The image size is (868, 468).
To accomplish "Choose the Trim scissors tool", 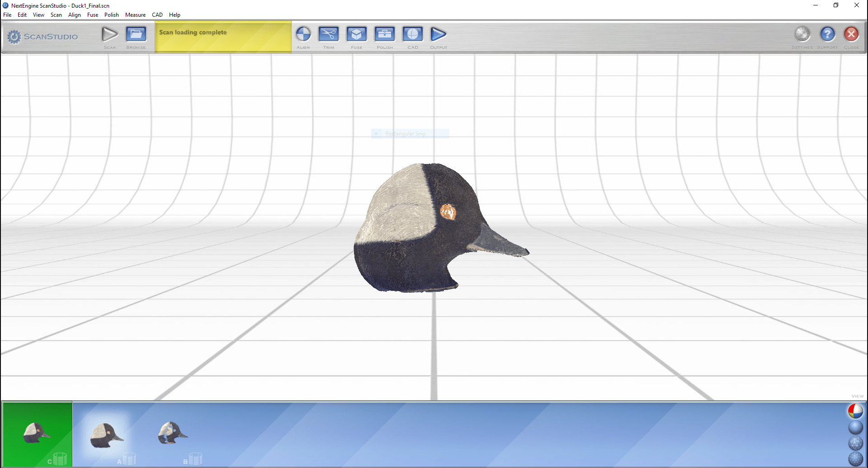I will (329, 34).
